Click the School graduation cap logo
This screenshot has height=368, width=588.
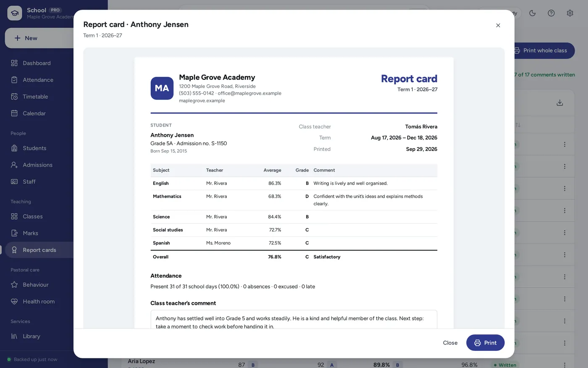point(15,13)
